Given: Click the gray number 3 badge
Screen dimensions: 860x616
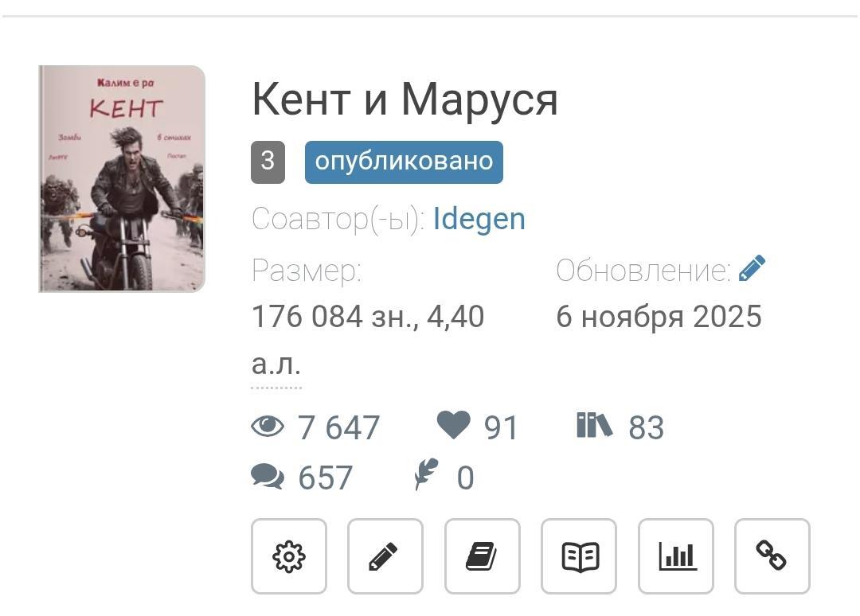Looking at the screenshot, I should pyautogui.click(x=268, y=162).
